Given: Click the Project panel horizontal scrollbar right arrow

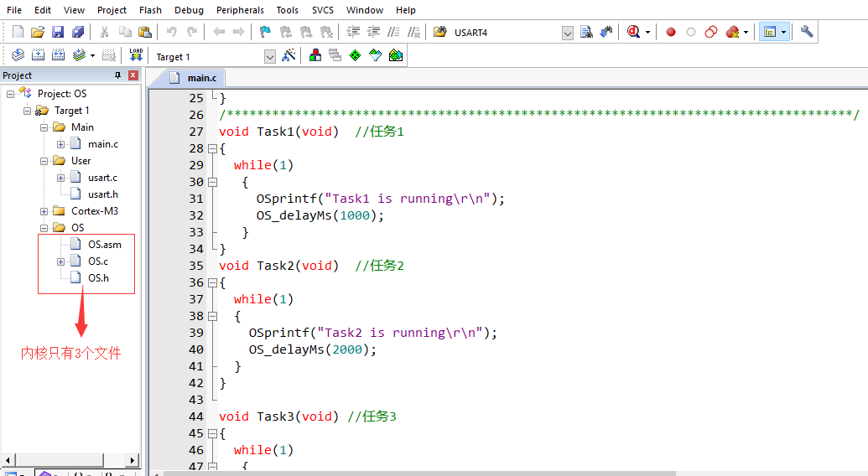Looking at the screenshot, I should (x=133, y=460).
